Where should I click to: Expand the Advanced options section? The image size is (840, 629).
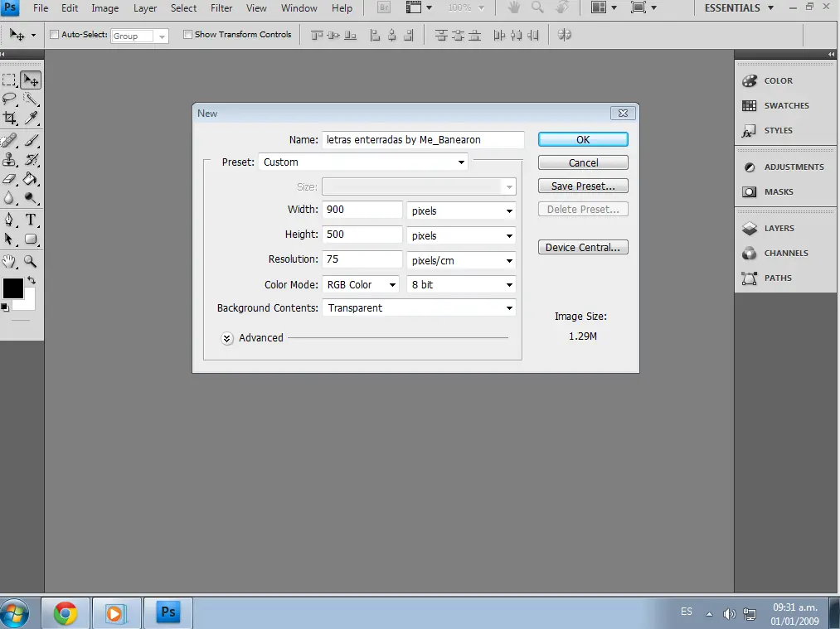(x=227, y=338)
